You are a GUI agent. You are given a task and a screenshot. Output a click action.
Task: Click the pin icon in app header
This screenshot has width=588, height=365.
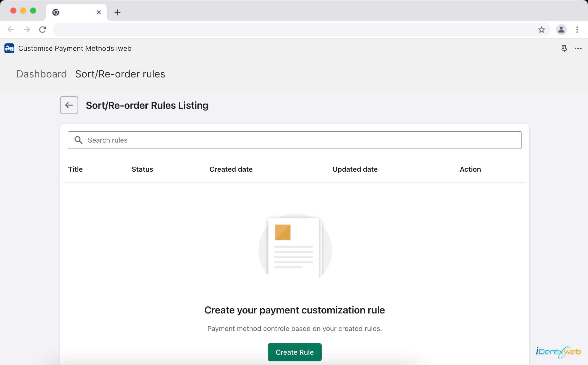(564, 48)
